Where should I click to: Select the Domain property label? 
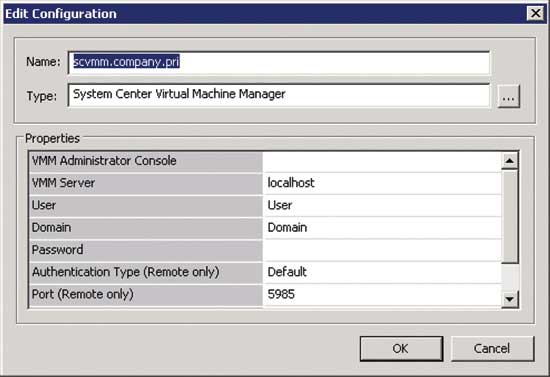click(146, 228)
